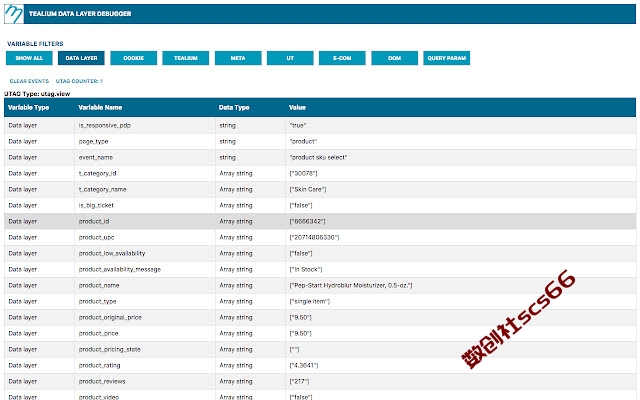The width and height of the screenshot is (640, 400).
Task: Select the is_big_ticket variable name
Action: (96, 205)
